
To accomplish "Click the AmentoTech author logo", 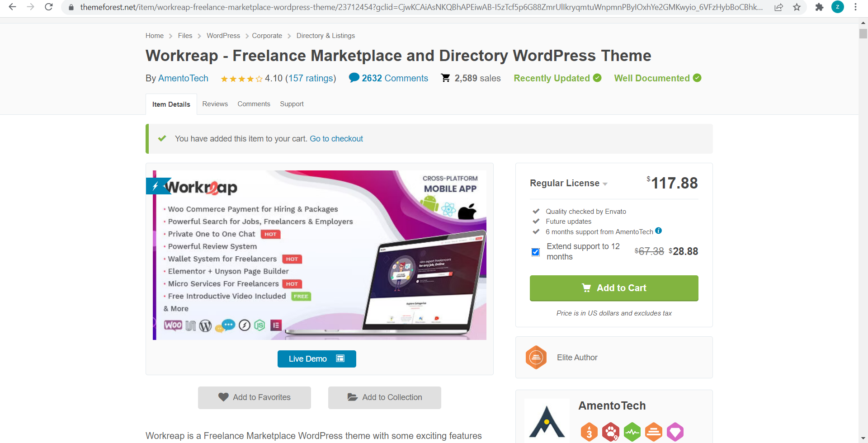I will 547,421.
